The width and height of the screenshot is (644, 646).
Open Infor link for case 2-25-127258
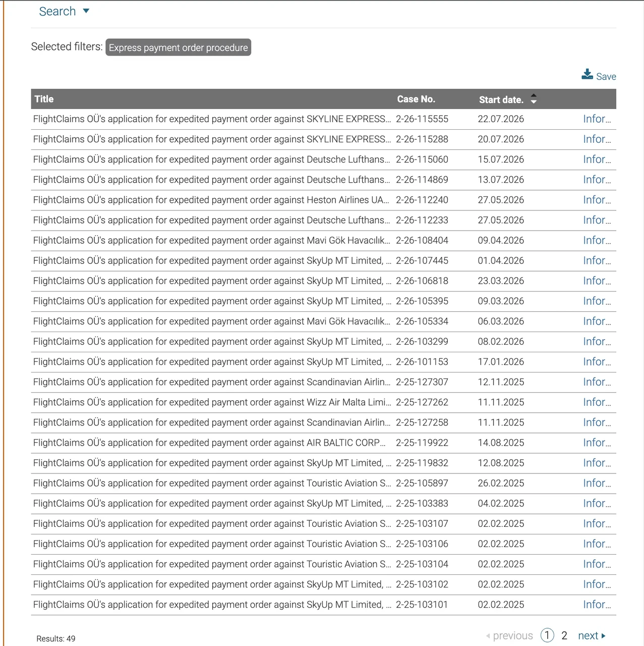(597, 422)
